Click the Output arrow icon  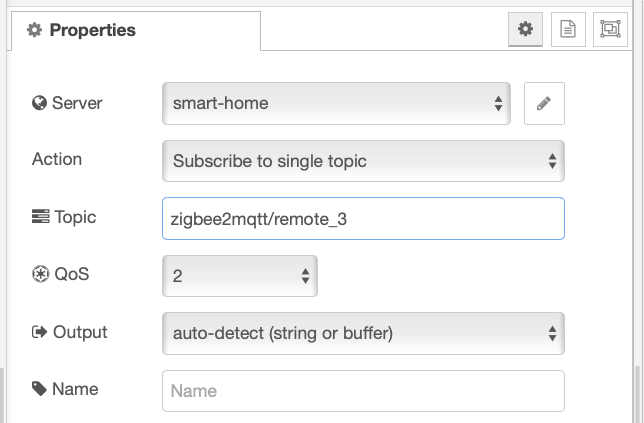tap(39, 332)
